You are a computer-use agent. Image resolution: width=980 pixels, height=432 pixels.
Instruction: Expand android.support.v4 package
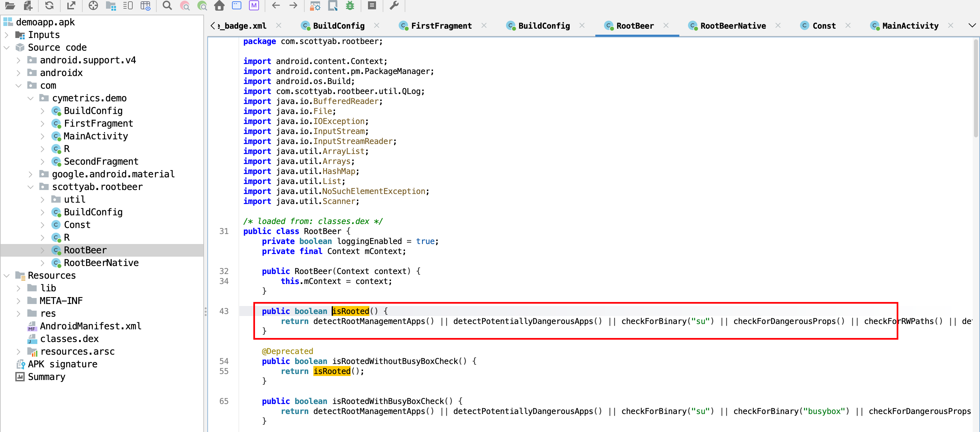pos(19,60)
